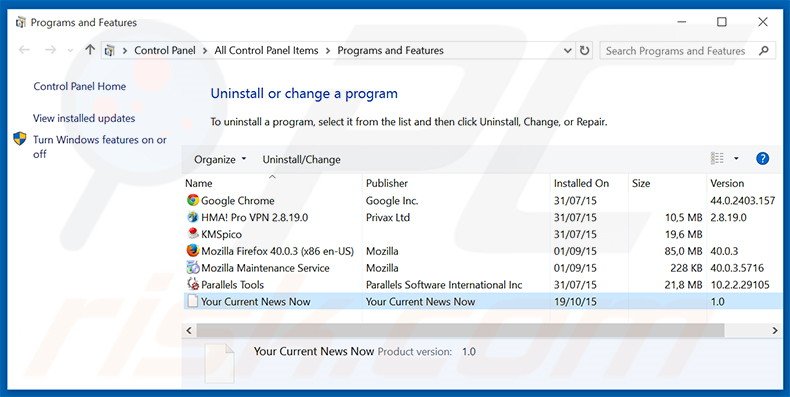Viewport: 790px width, 397px height.
Task: Click the 44.0.2403.157 version cell
Action: pos(743,201)
